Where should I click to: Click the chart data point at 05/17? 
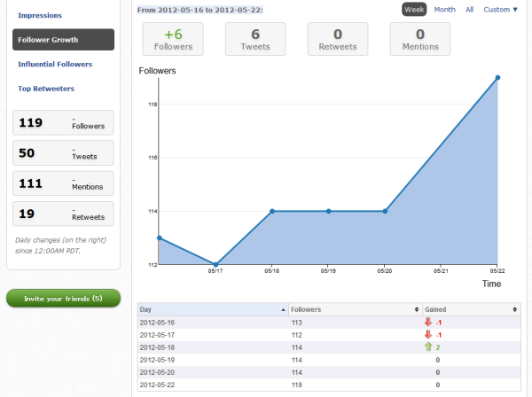[x=215, y=264]
